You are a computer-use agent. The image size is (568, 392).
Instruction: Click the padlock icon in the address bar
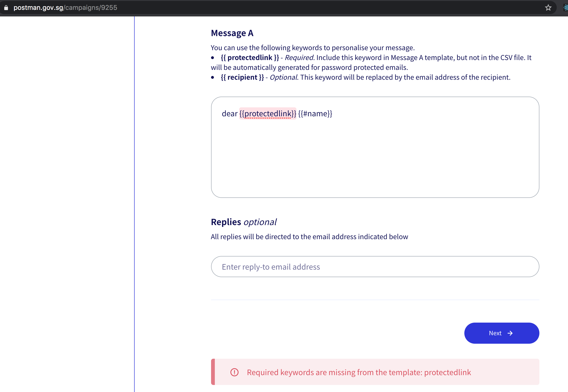pos(6,8)
